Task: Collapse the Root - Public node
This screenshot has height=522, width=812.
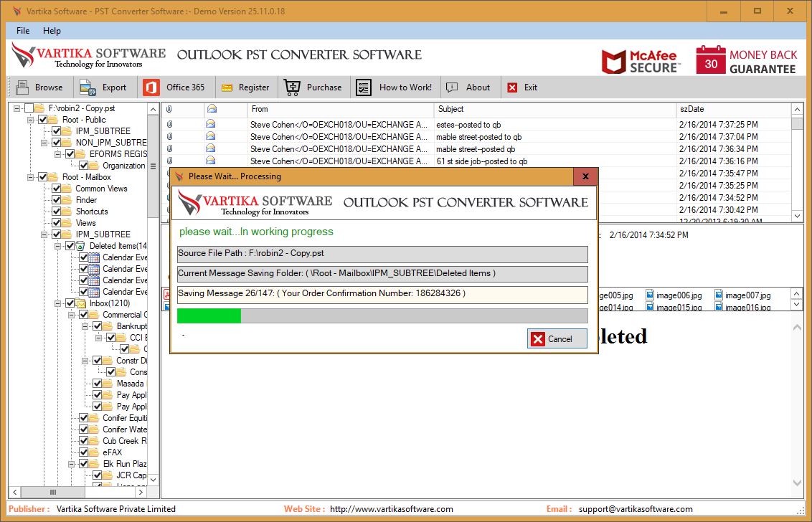Action: click(x=31, y=120)
